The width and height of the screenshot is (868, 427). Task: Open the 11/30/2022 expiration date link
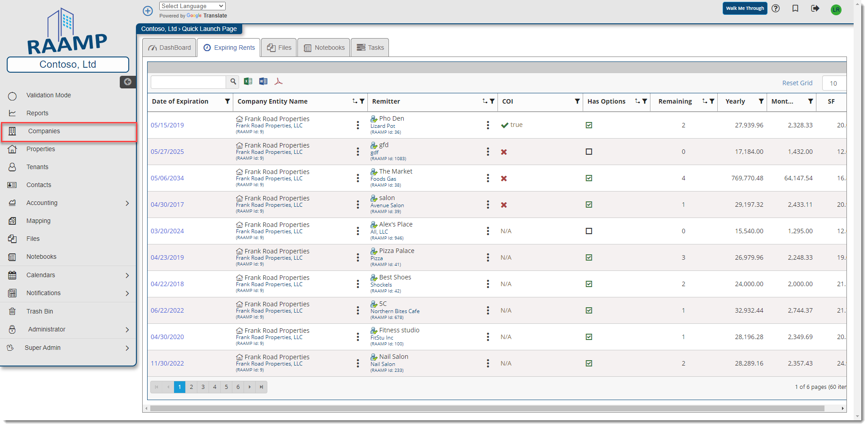tap(167, 363)
